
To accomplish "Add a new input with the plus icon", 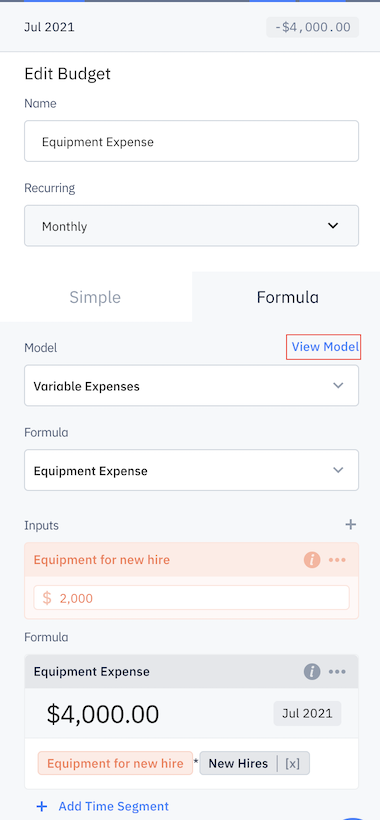I will point(351,525).
